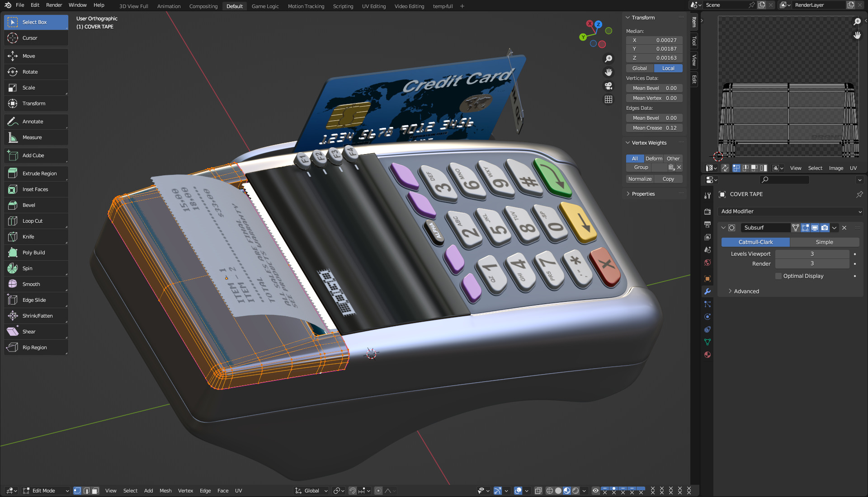
Task: Select the Scale tool
Action: coord(36,88)
